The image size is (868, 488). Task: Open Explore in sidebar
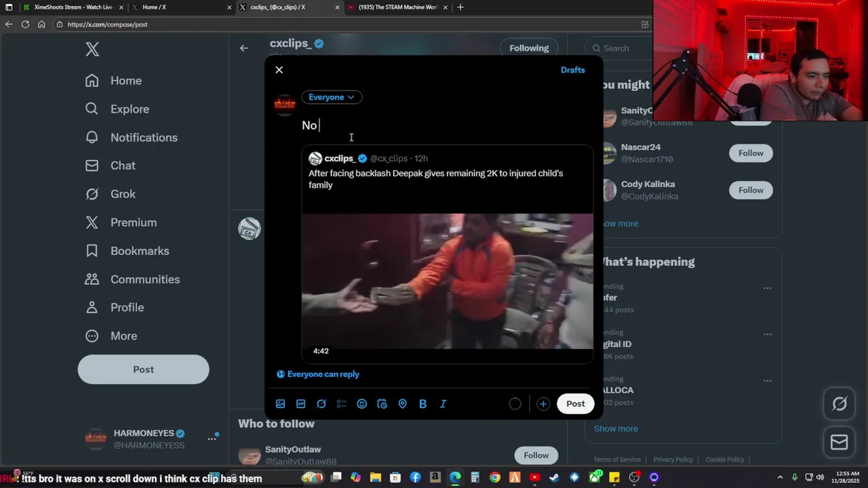coord(117,109)
